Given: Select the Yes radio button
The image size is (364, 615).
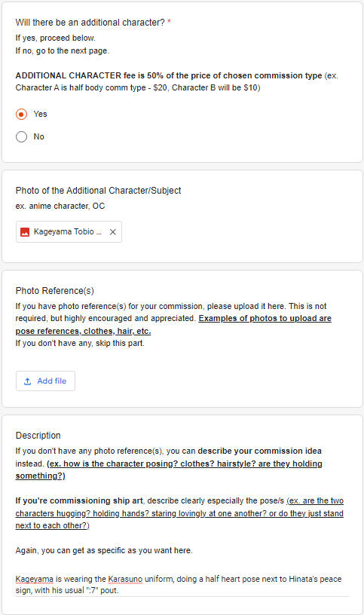Looking at the screenshot, I should click(x=21, y=114).
